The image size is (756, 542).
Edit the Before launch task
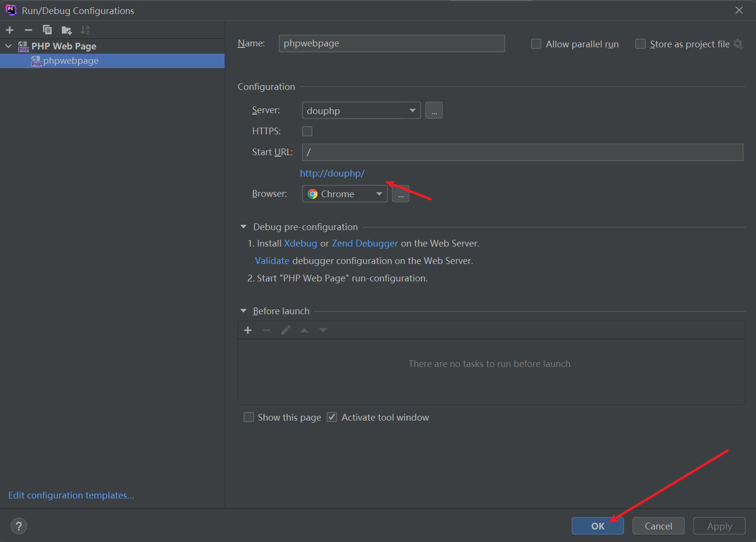click(285, 330)
